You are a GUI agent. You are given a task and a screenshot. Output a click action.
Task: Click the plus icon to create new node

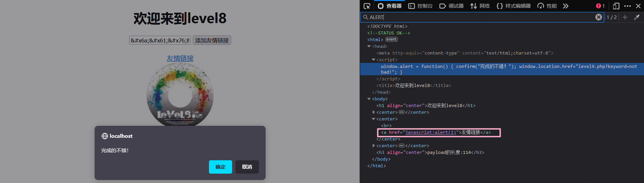click(x=625, y=17)
